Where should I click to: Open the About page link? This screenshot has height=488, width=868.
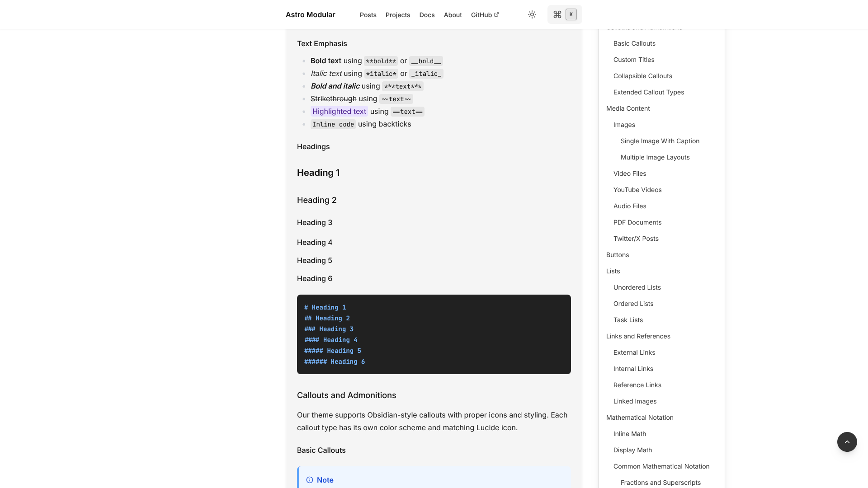point(453,15)
